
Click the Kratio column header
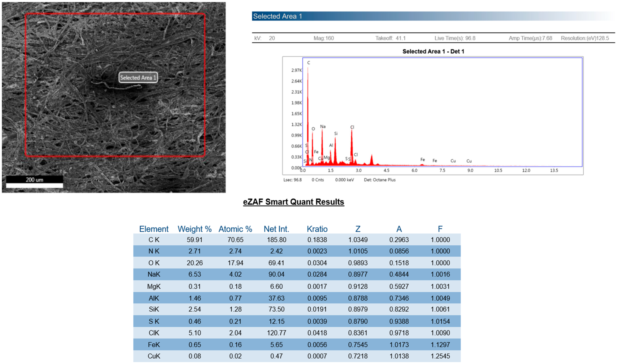pyautogui.click(x=317, y=229)
